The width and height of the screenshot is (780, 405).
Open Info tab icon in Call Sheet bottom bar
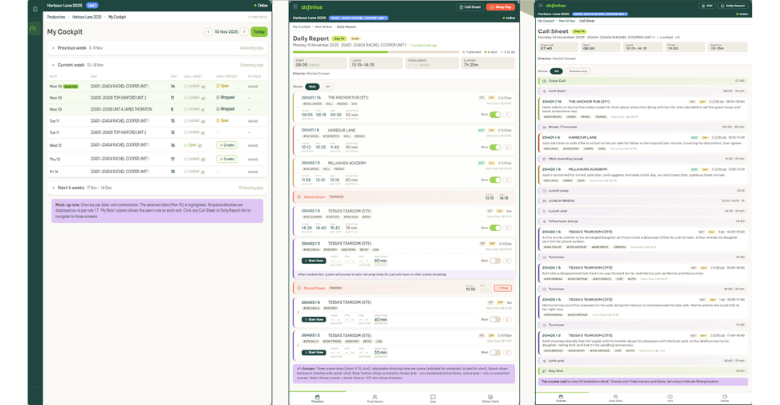(x=670, y=397)
